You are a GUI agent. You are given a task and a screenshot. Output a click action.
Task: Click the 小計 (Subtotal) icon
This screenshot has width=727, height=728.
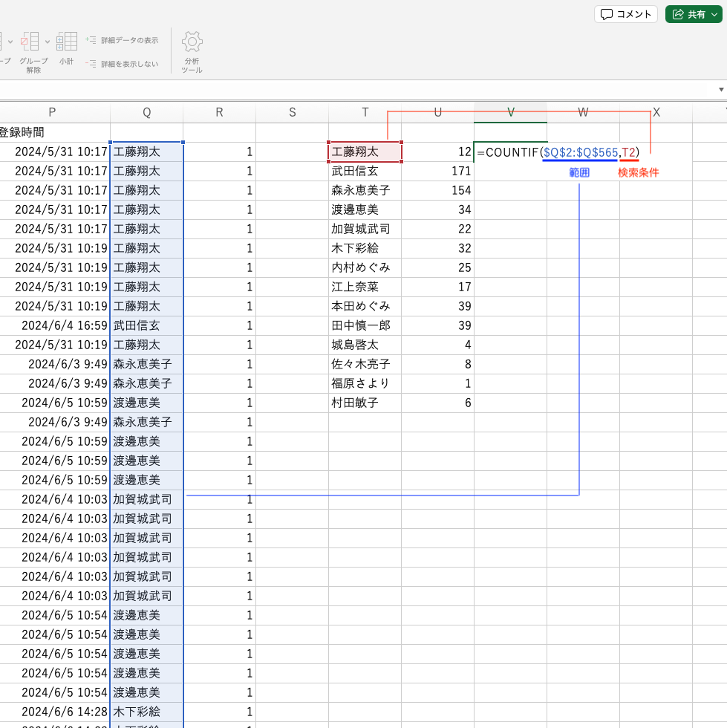point(67,42)
